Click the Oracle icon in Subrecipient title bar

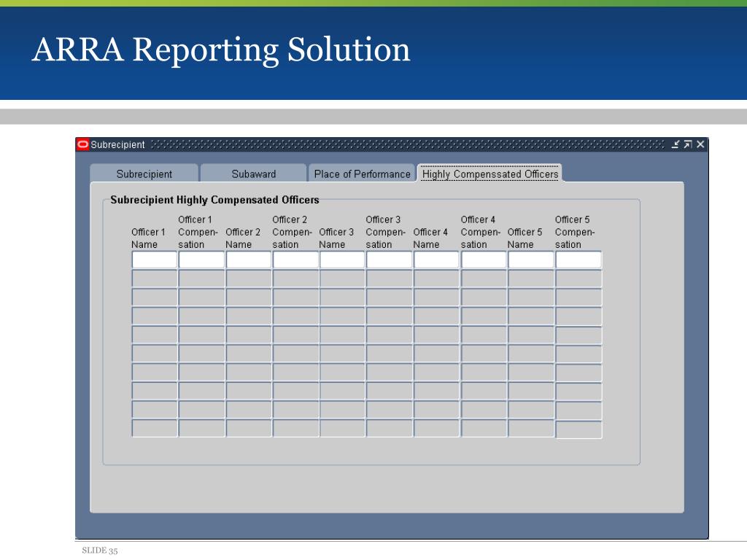pos(83,144)
